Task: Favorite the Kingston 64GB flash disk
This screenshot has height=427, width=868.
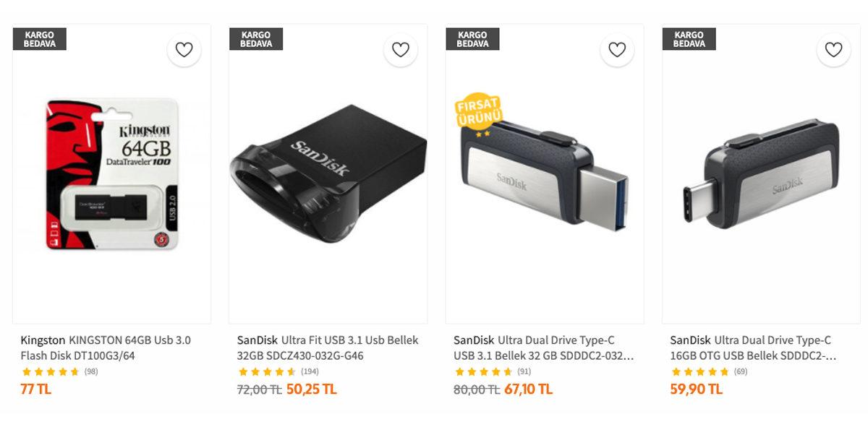Action: click(184, 50)
